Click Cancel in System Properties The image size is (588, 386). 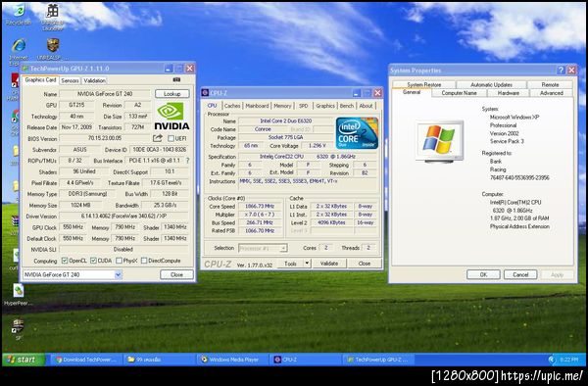coord(520,274)
